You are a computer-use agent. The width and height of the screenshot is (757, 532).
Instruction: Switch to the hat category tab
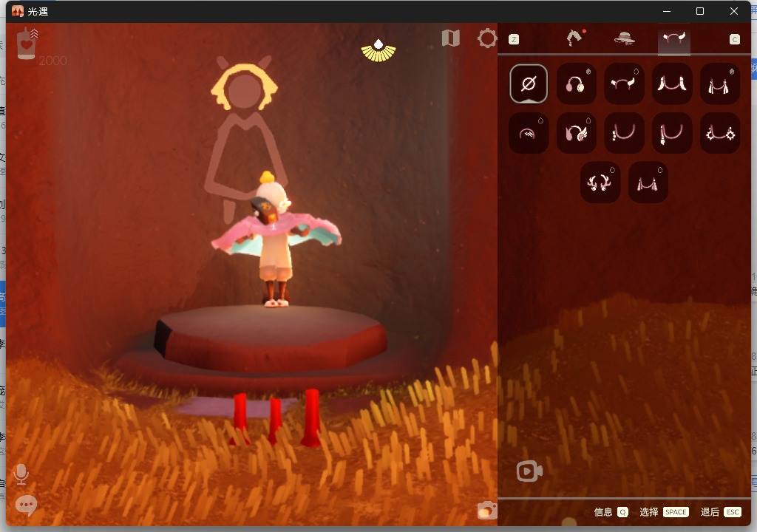coord(624,38)
